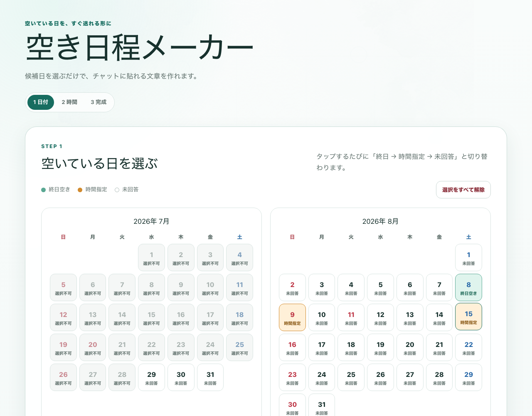This screenshot has width=532, height=416.
Task: Open step tab 3 完成
Action: [x=99, y=102]
